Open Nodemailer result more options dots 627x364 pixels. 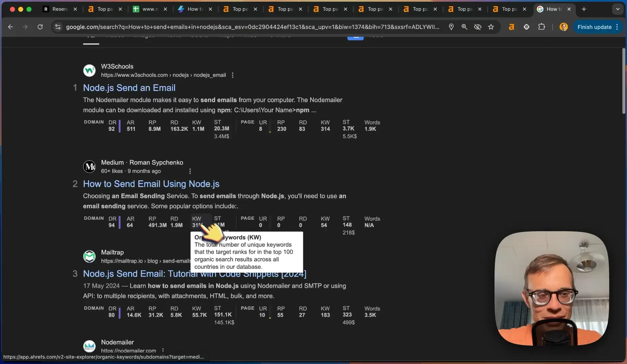click(163, 350)
